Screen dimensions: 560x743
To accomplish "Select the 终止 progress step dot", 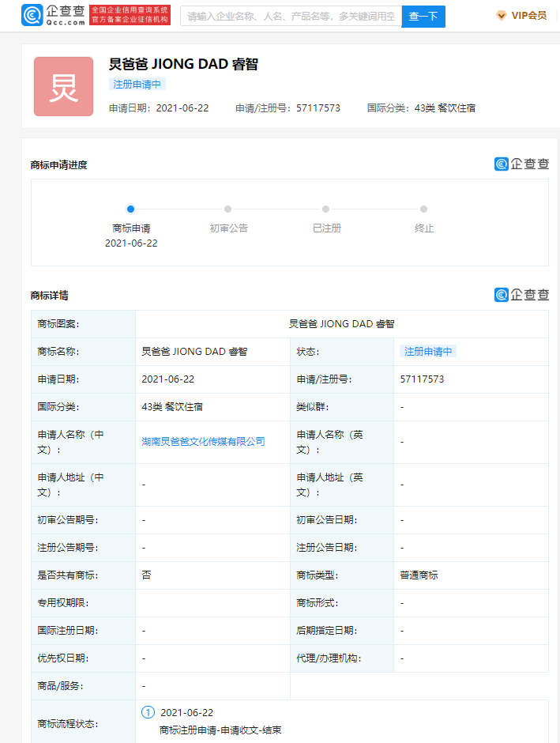I will pyautogui.click(x=423, y=209).
